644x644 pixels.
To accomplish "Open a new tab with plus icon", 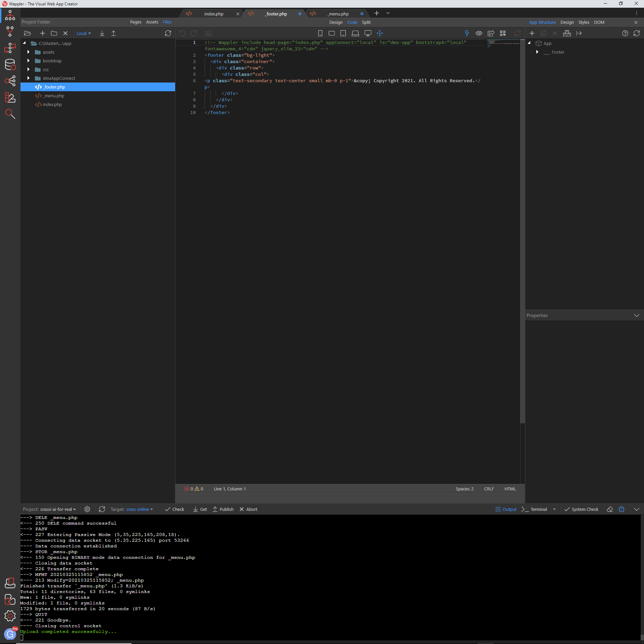I will coord(377,13).
